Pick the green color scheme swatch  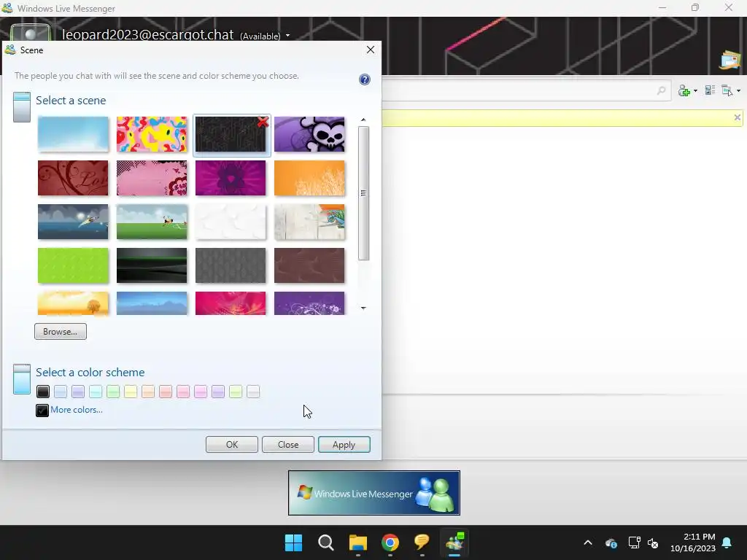tap(113, 392)
